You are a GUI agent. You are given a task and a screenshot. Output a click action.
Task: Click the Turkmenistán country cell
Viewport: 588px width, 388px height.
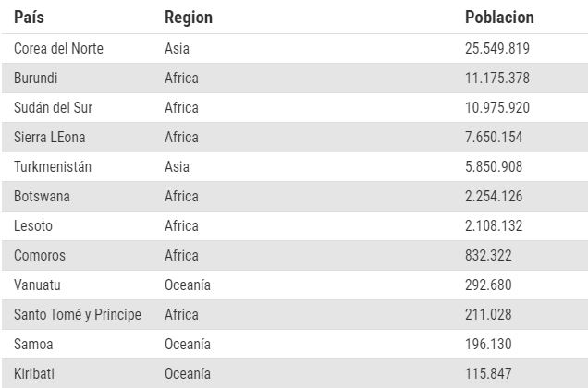[x=53, y=166]
